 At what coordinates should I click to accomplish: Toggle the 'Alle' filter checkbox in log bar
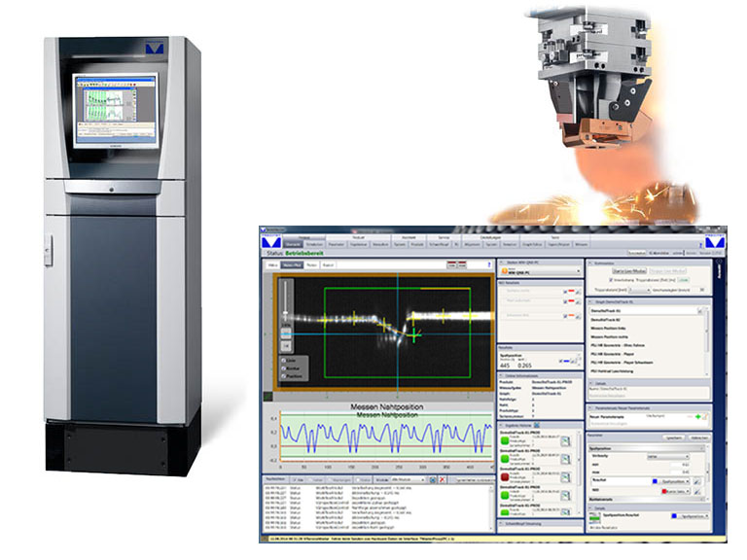point(295,479)
